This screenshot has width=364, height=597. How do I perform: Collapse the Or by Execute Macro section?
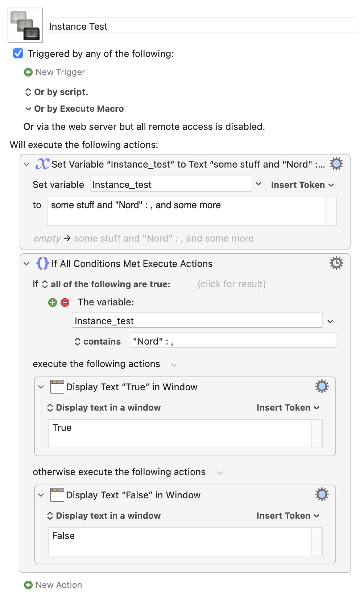pos(28,109)
